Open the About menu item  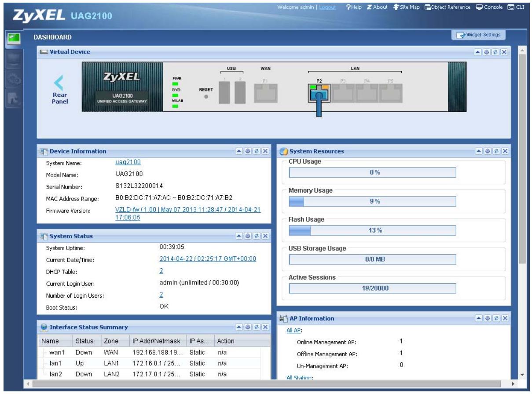tap(377, 7)
